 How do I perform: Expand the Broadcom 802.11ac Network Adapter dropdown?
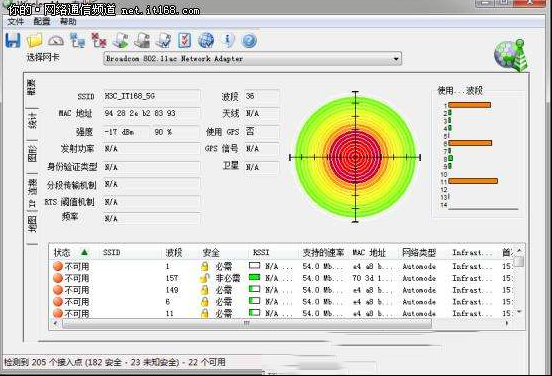click(x=252, y=59)
